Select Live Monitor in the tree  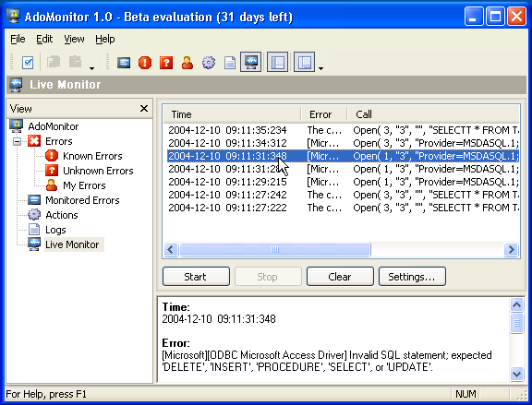[x=72, y=244]
